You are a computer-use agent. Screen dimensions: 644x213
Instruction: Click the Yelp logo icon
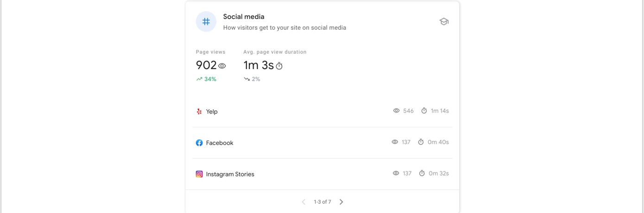point(199,112)
